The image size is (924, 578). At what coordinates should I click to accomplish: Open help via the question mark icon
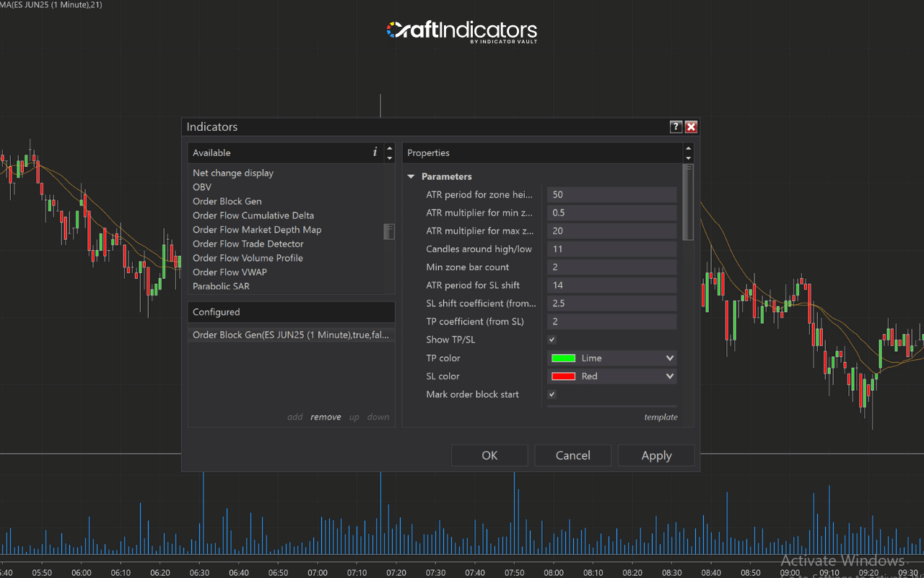click(x=676, y=126)
